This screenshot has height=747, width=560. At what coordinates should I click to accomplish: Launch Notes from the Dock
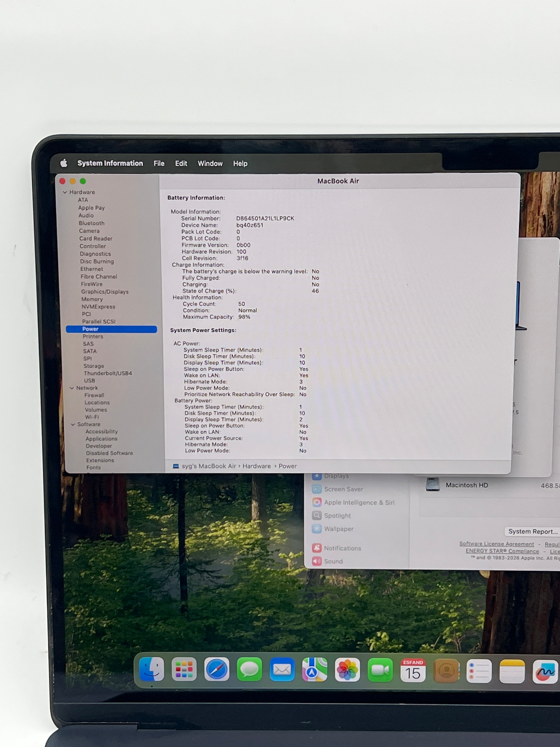point(512,671)
